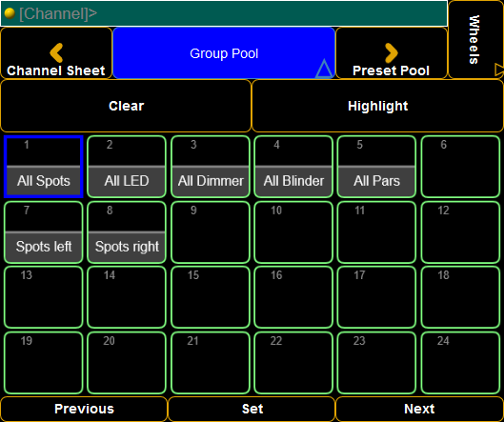The width and height of the screenshot is (504, 422).
Task: Select group 3 All Dimmer
Action: coord(211,167)
